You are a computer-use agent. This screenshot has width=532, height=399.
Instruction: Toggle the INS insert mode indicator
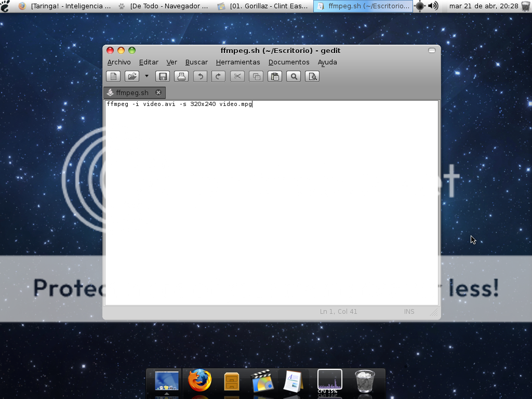coord(409,312)
